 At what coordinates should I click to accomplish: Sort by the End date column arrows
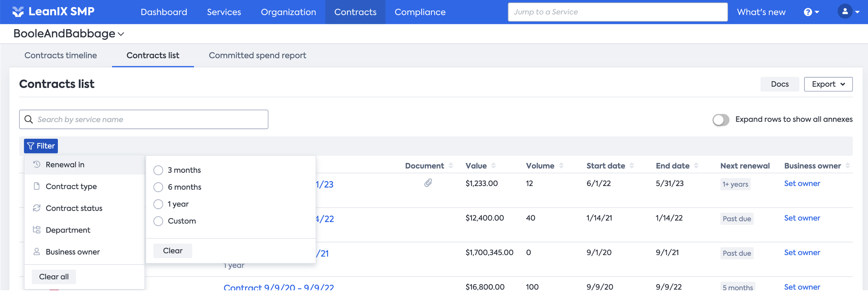(696, 166)
